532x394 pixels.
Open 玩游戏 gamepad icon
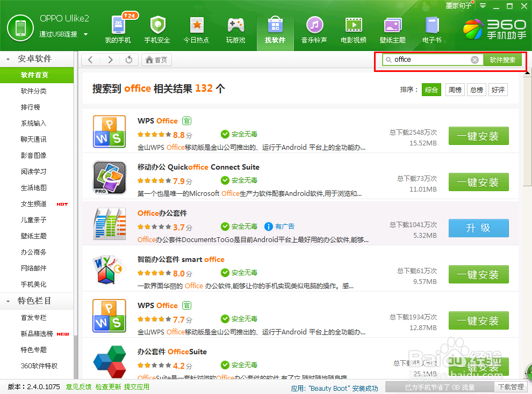[x=236, y=25]
